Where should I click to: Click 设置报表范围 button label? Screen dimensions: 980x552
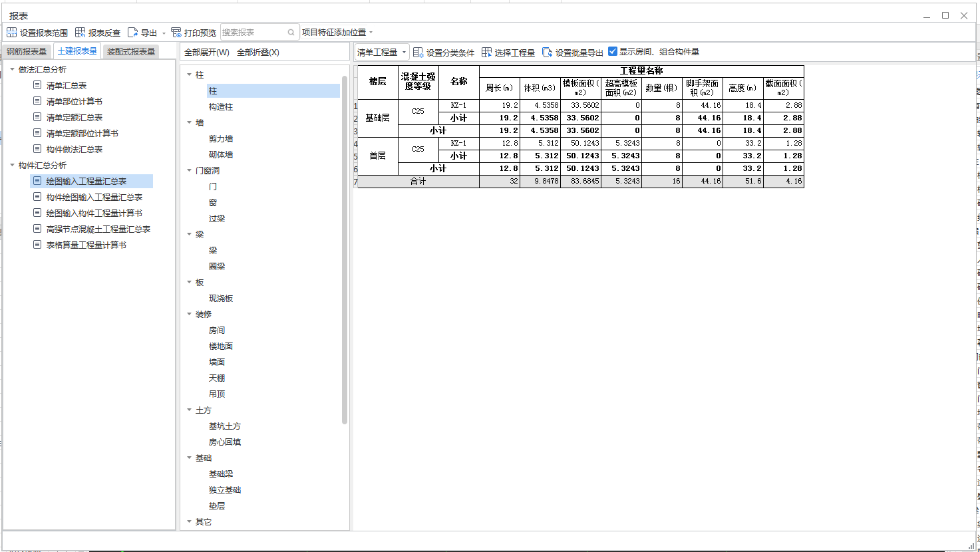[44, 33]
